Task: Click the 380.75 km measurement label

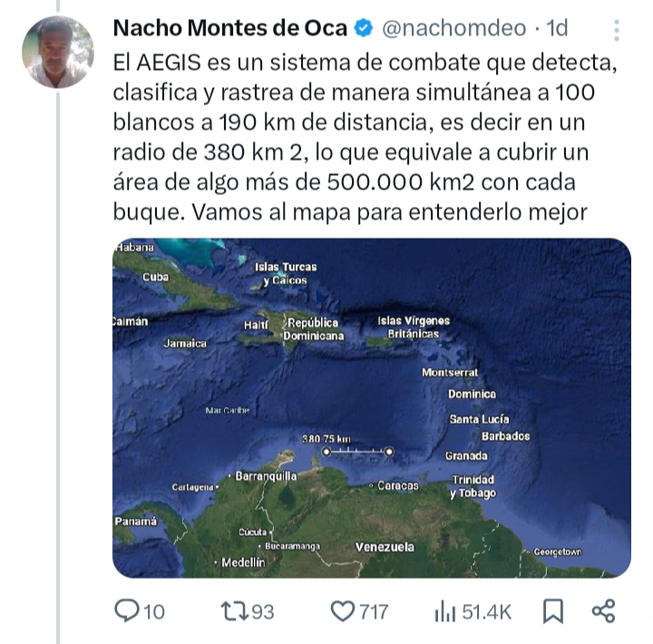Action: pos(326,438)
